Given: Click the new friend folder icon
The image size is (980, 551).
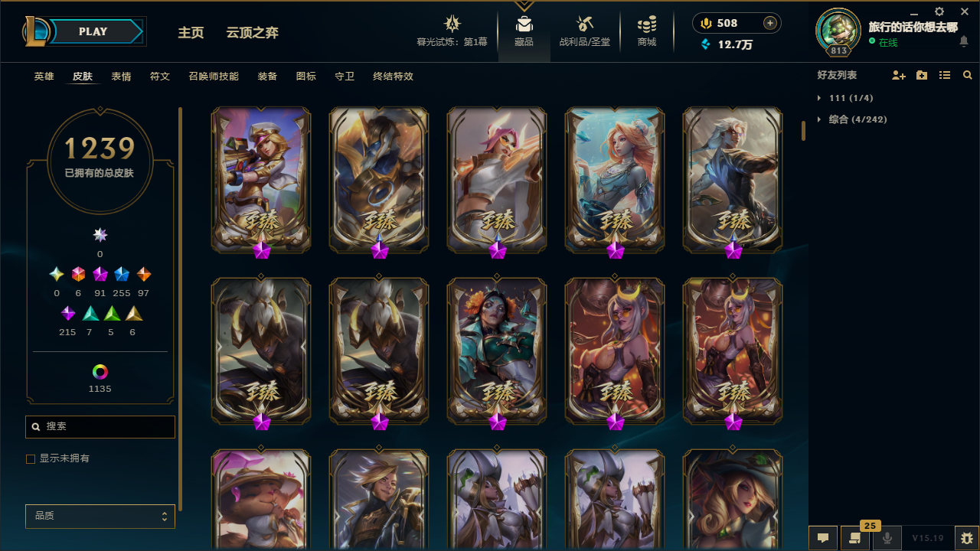Looking at the screenshot, I should 922,76.
